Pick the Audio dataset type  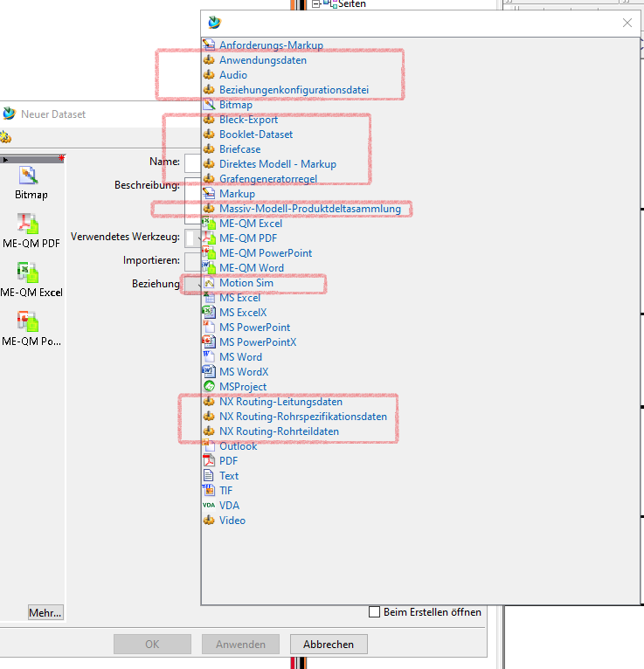point(233,75)
